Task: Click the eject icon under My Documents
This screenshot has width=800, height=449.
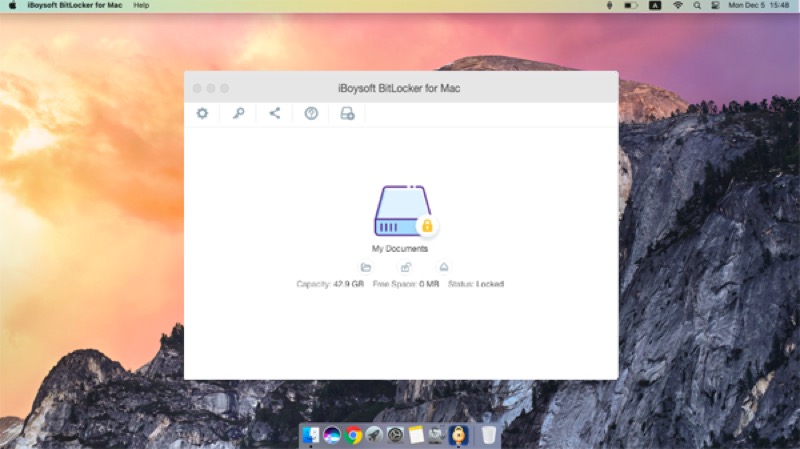Action: pos(444,267)
